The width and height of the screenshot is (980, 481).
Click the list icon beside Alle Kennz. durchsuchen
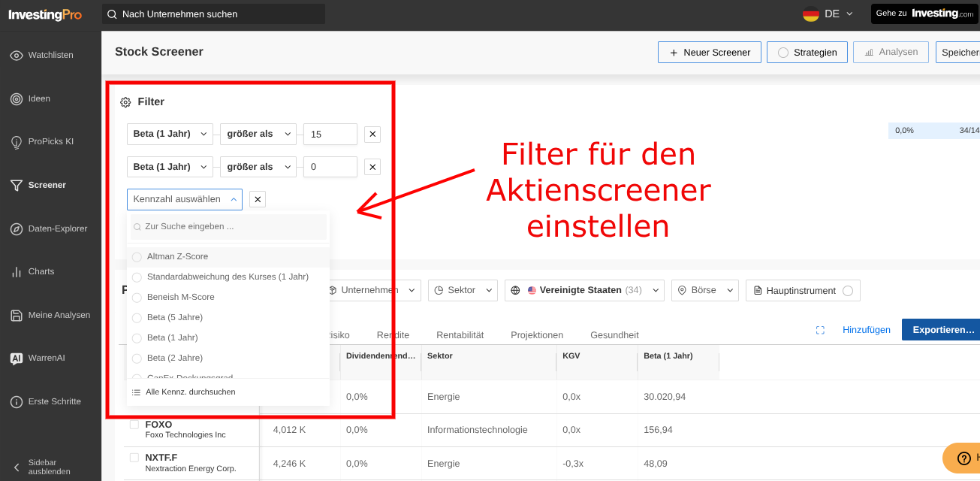(x=136, y=392)
